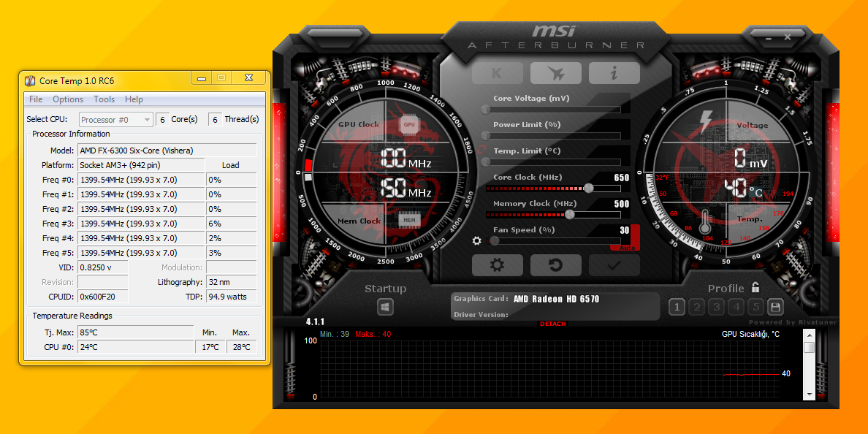Minimize the Core Temp window
This screenshot has height=434, width=868.
click(202, 78)
